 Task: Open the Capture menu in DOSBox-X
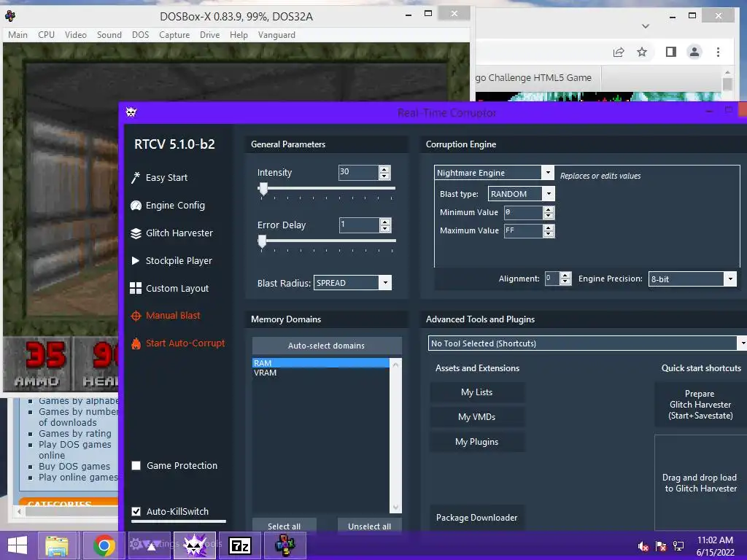(x=174, y=35)
